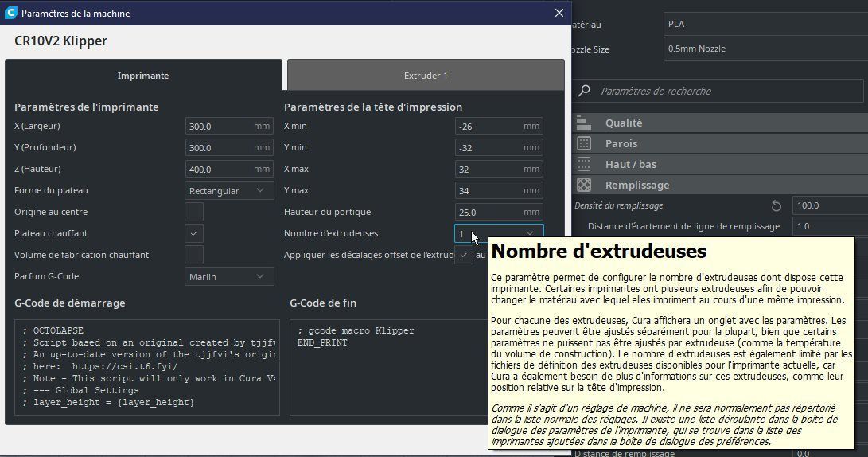Close the Paramètres de la machine dialog

tap(559, 13)
